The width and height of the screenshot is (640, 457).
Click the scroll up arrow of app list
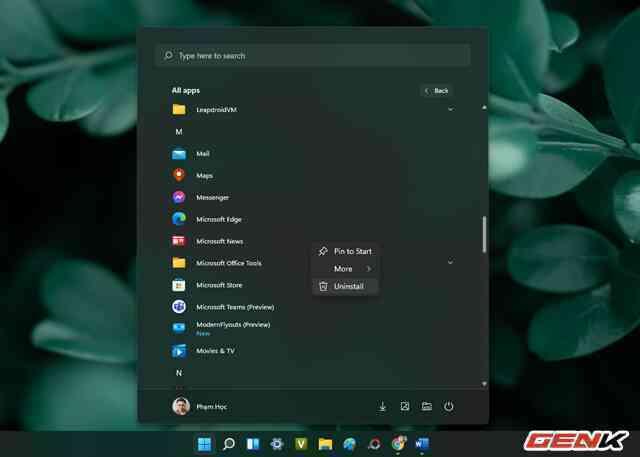click(x=484, y=107)
